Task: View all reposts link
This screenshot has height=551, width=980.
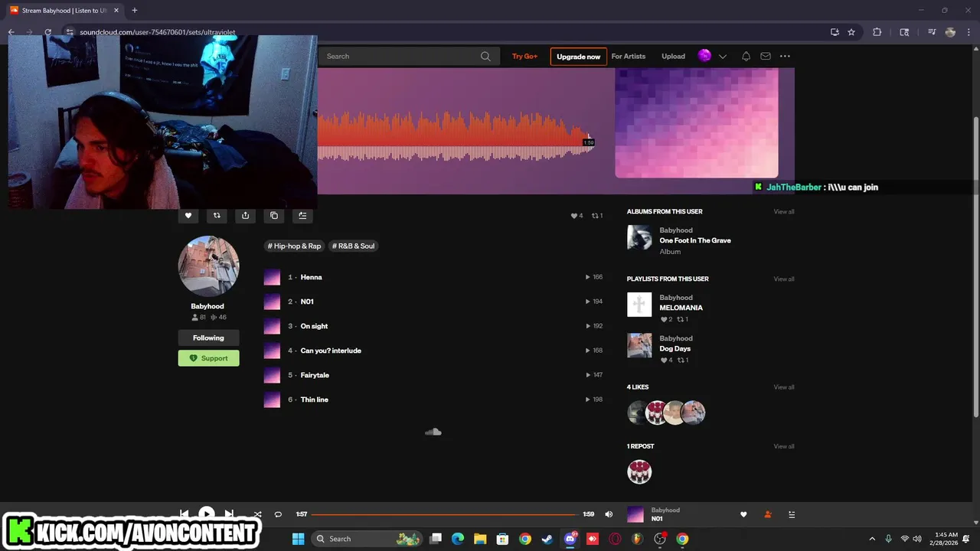Action: click(783, 446)
